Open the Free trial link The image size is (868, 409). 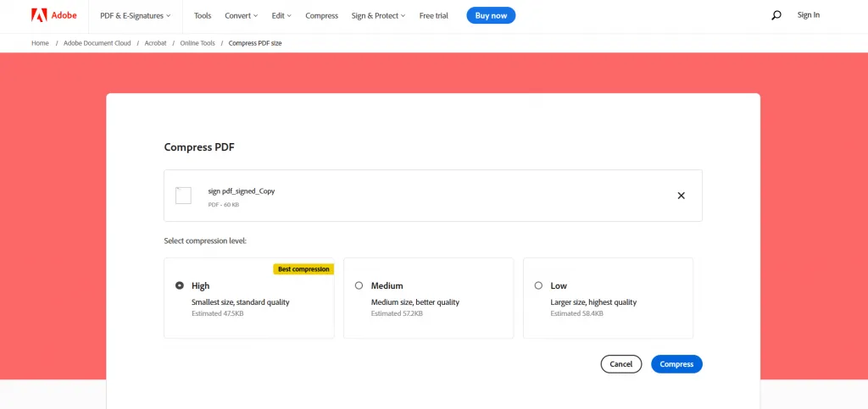[433, 15]
